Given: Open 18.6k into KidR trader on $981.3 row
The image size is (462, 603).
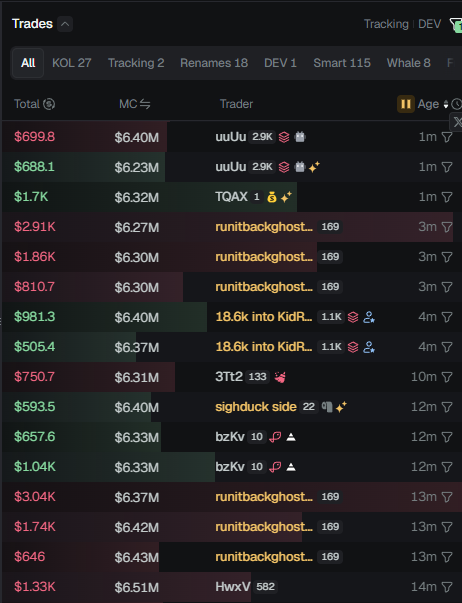Looking at the screenshot, I should pos(264,317).
